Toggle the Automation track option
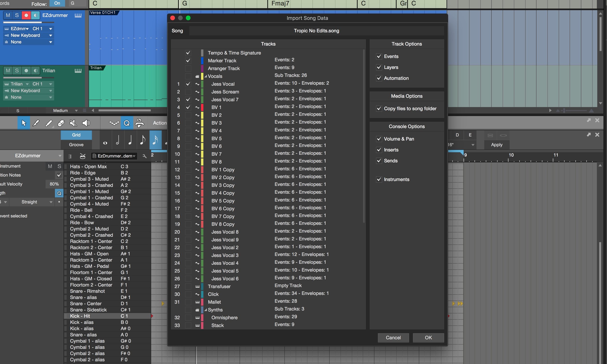This screenshot has width=607, height=364. pyautogui.click(x=379, y=78)
